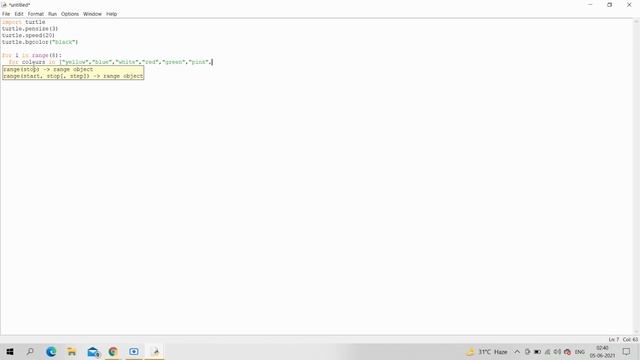Click the range calltip tooltip box
640x360 pixels.
[x=73, y=73]
